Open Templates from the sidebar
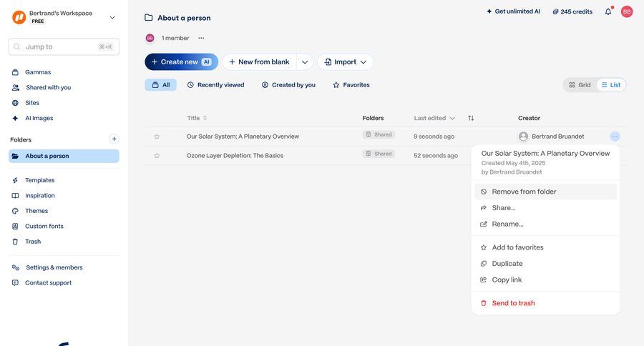 [x=39, y=180]
